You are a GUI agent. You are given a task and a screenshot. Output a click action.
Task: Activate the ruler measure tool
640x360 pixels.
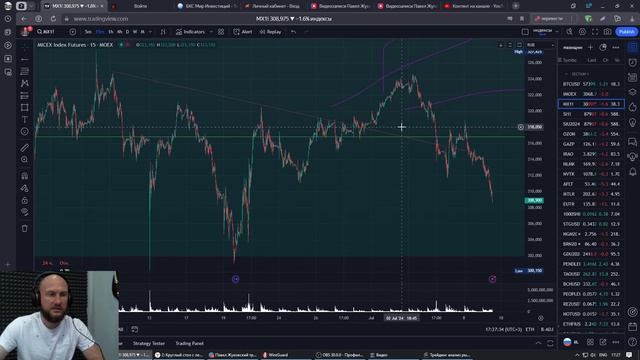pos(24,147)
